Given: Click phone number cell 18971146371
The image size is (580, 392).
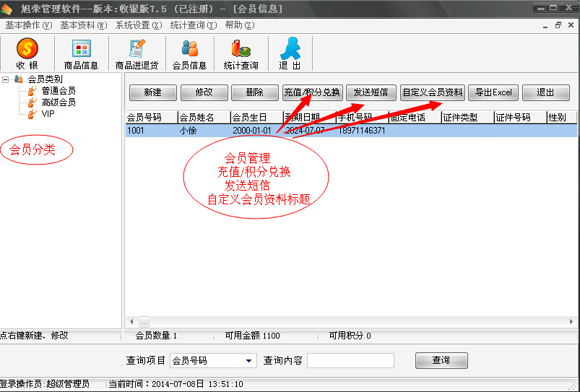Looking at the screenshot, I should tap(362, 131).
